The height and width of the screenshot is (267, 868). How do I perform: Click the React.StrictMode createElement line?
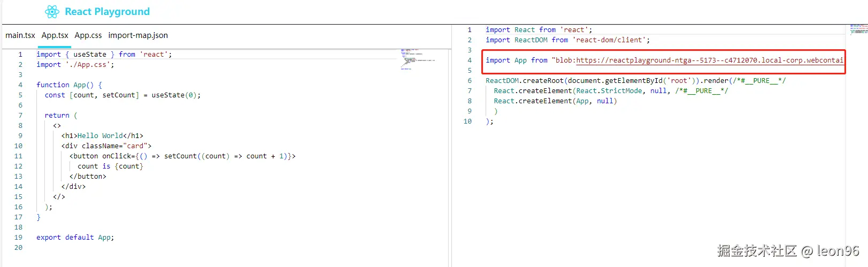[611, 91]
